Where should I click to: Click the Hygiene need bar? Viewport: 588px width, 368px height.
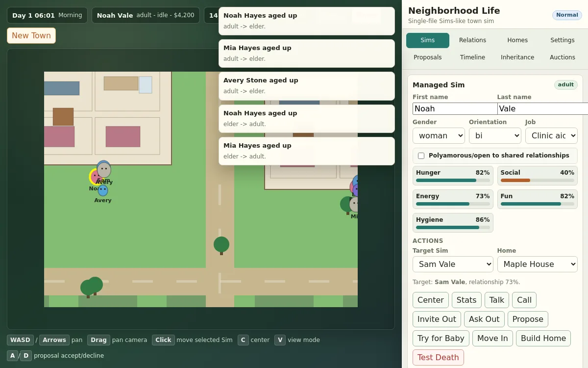pyautogui.click(x=453, y=227)
